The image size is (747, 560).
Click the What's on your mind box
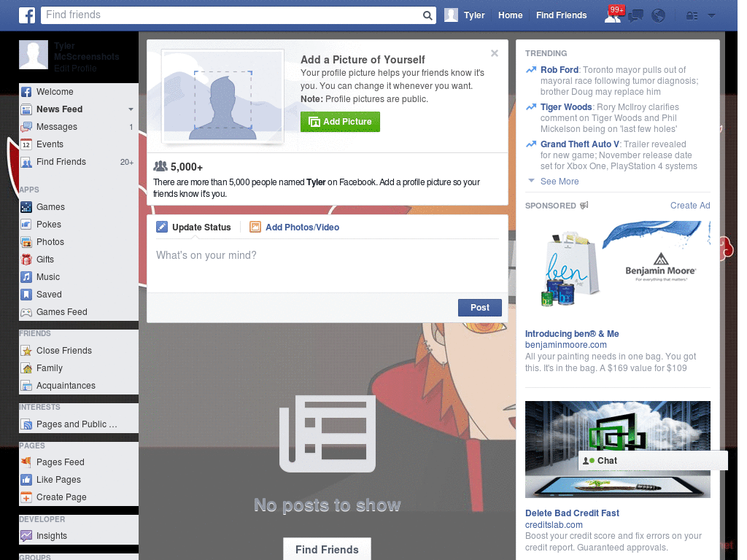tap(328, 265)
